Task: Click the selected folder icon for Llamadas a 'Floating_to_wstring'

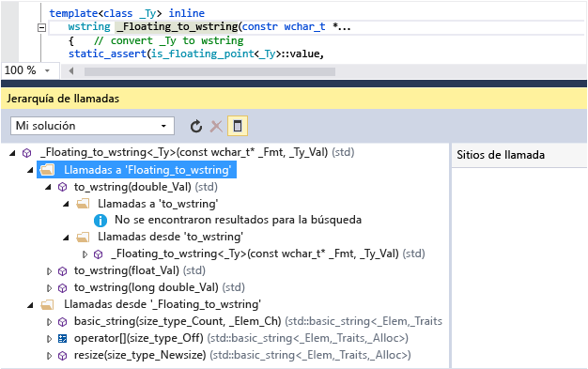Action: click(47, 170)
